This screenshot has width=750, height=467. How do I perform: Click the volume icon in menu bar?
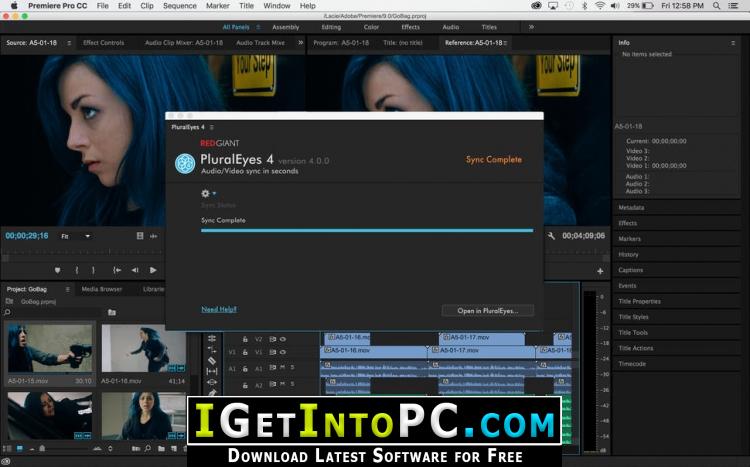pos(615,6)
